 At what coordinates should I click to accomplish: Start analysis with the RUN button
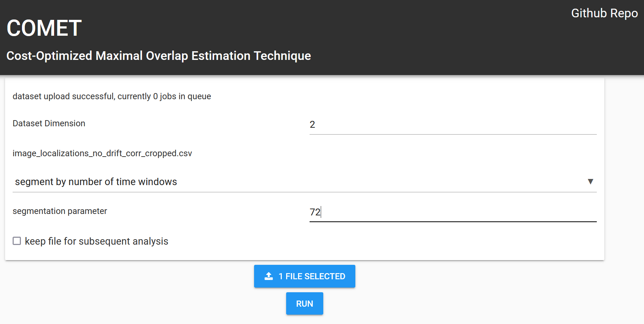305,303
